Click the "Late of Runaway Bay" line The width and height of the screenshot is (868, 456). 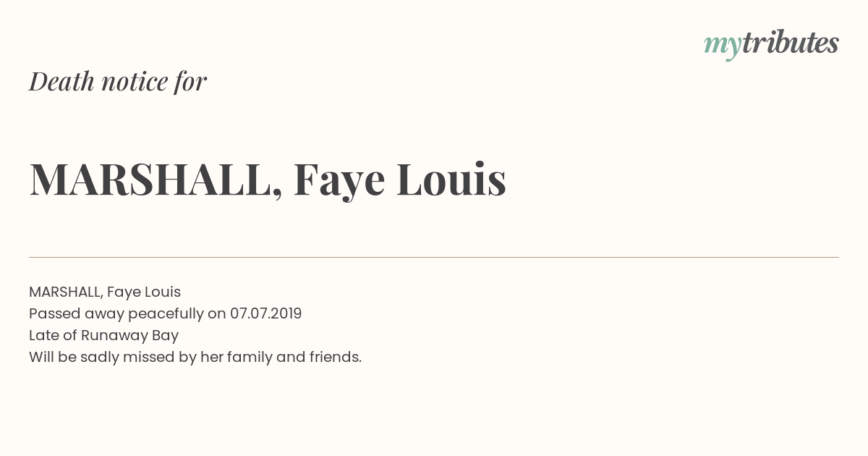tap(103, 335)
